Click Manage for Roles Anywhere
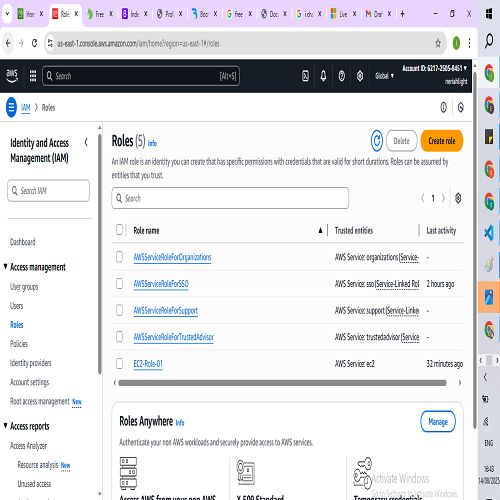This screenshot has width=500, height=500. (438, 422)
